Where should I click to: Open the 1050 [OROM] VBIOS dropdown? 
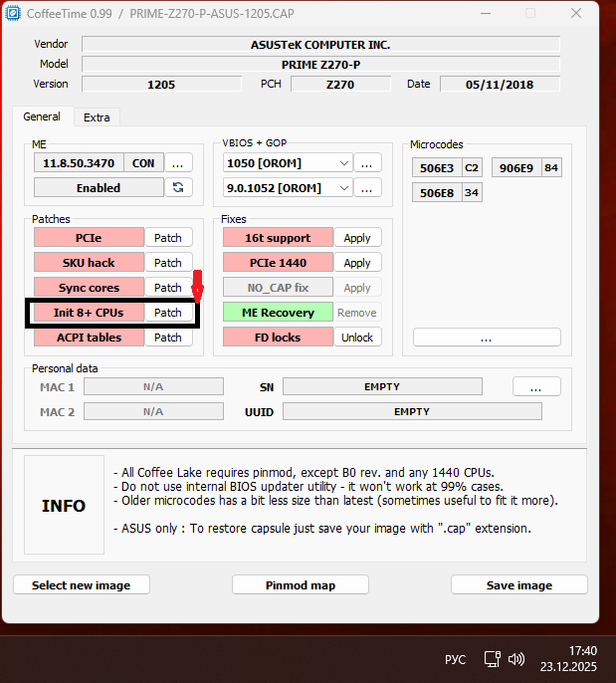[288, 163]
